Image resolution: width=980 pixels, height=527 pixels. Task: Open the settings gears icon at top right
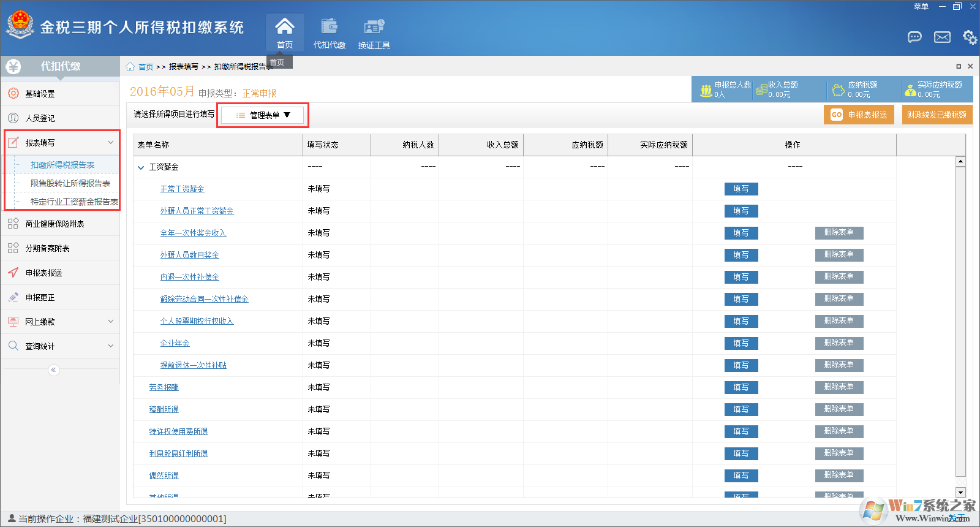pos(970,37)
